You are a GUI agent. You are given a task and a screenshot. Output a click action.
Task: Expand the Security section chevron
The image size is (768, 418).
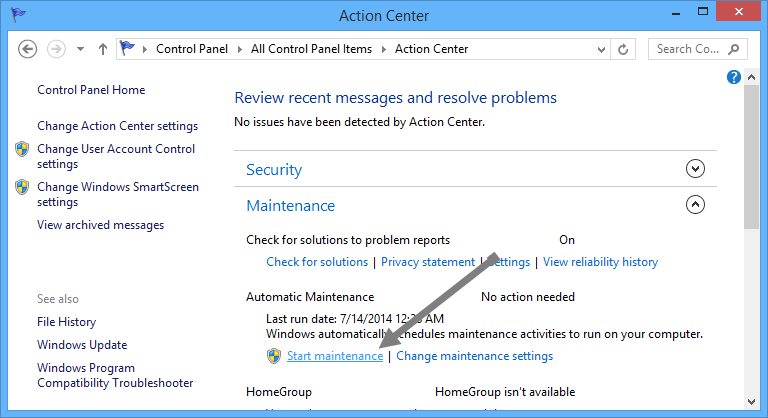click(695, 169)
